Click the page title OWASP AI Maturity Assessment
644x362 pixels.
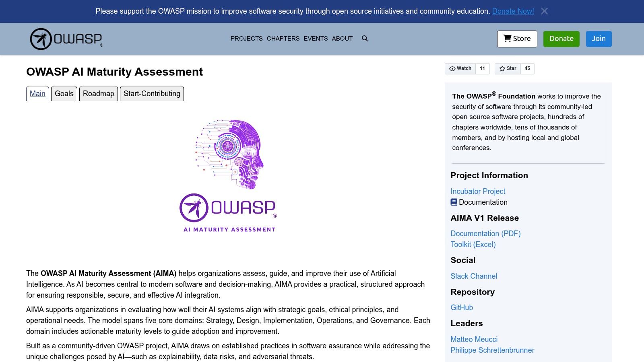pos(114,72)
